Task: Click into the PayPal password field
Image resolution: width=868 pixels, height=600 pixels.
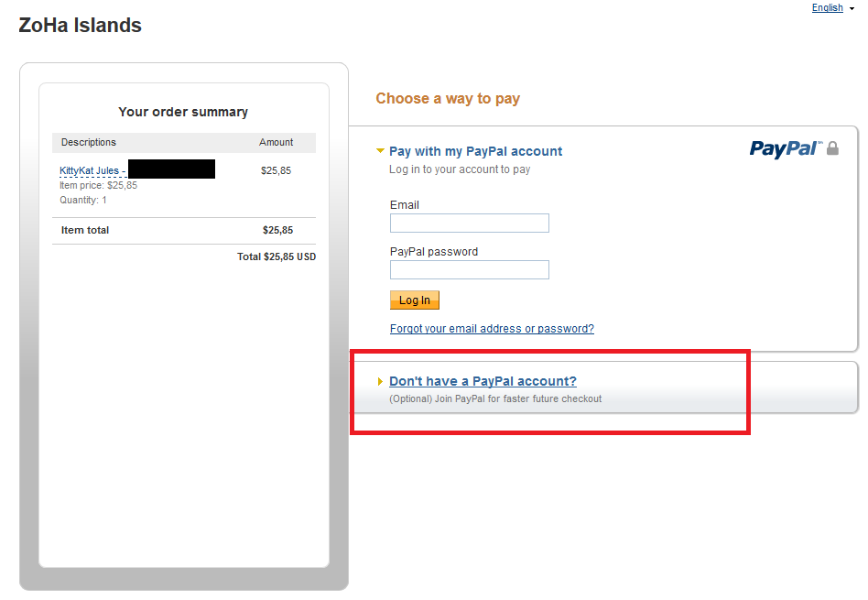Action: coord(469,269)
